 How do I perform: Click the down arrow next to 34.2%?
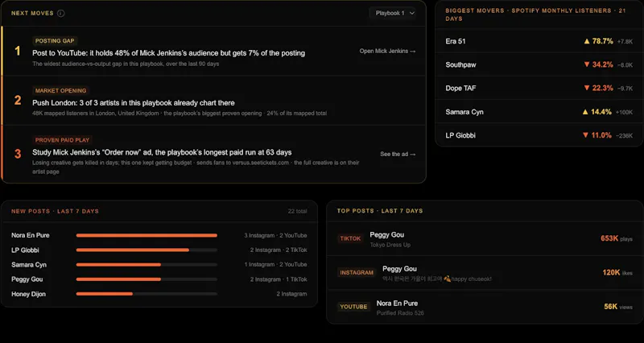pyautogui.click(x=587, y=65)
